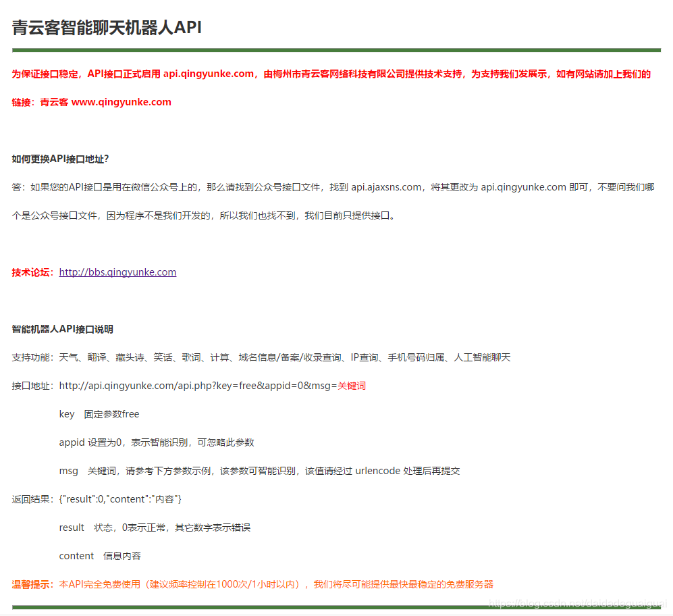The image size is (673, 616).
Task: Click the line appid 设置为0
Action: tap(157, 442)
